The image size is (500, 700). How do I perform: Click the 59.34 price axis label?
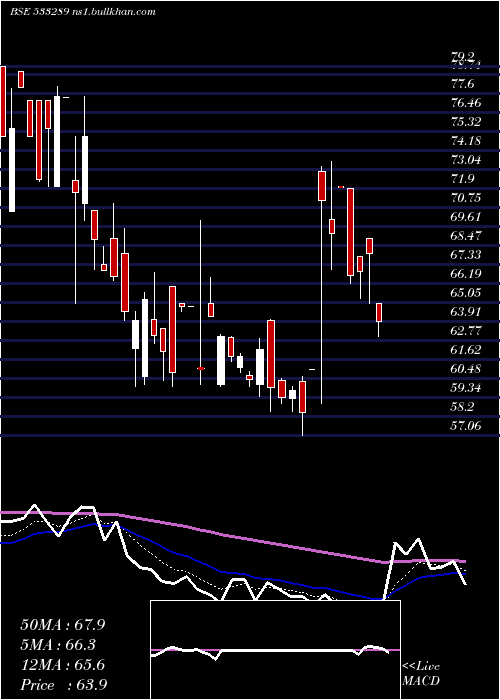click(466, 387)
